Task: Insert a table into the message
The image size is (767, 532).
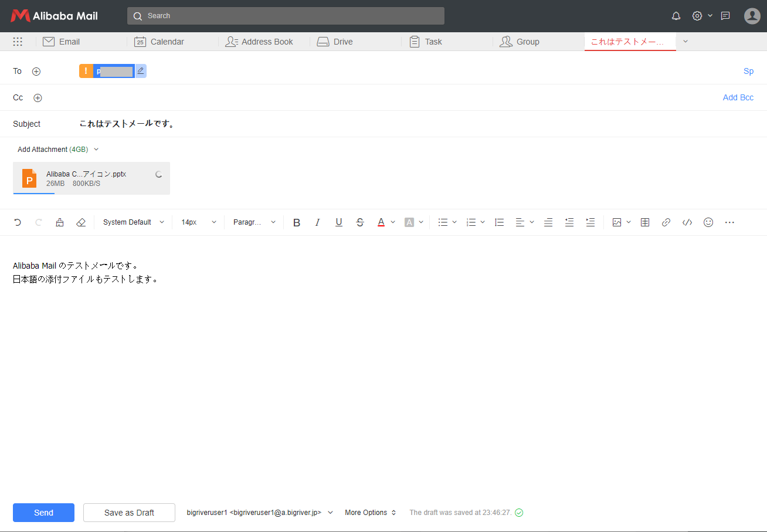Action: 645,222
